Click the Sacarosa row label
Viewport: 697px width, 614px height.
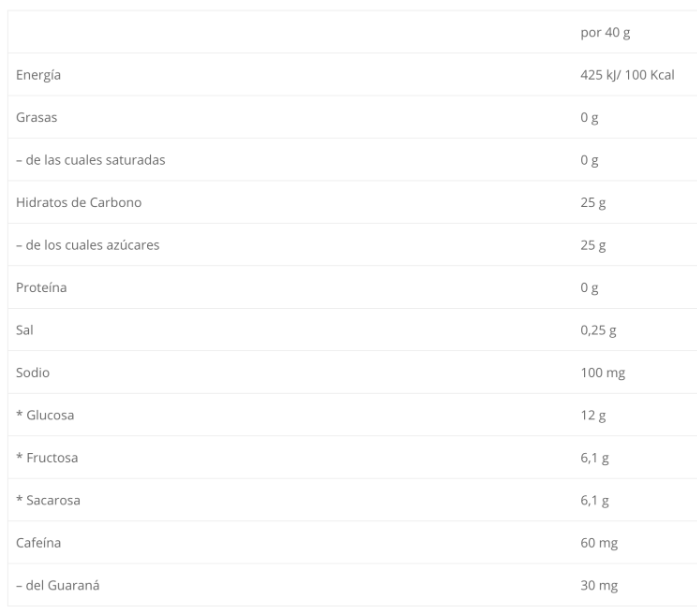pyautogui.click(x=48, y=500)
